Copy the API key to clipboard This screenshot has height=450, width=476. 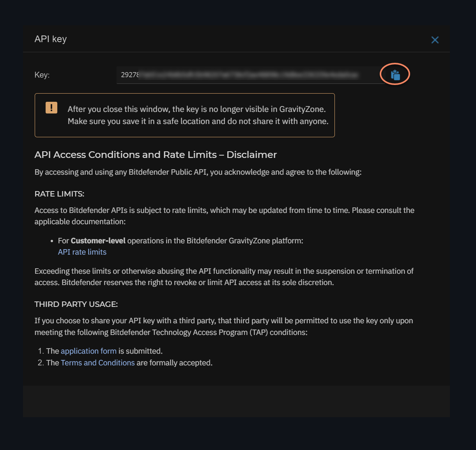pos(395,75)
